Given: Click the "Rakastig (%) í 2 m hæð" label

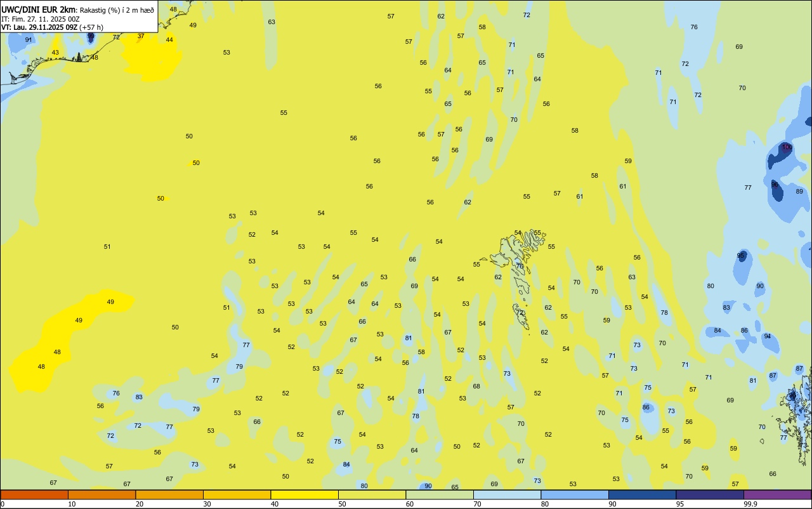Looking at the screenshot, I should [x=117, y=10].
